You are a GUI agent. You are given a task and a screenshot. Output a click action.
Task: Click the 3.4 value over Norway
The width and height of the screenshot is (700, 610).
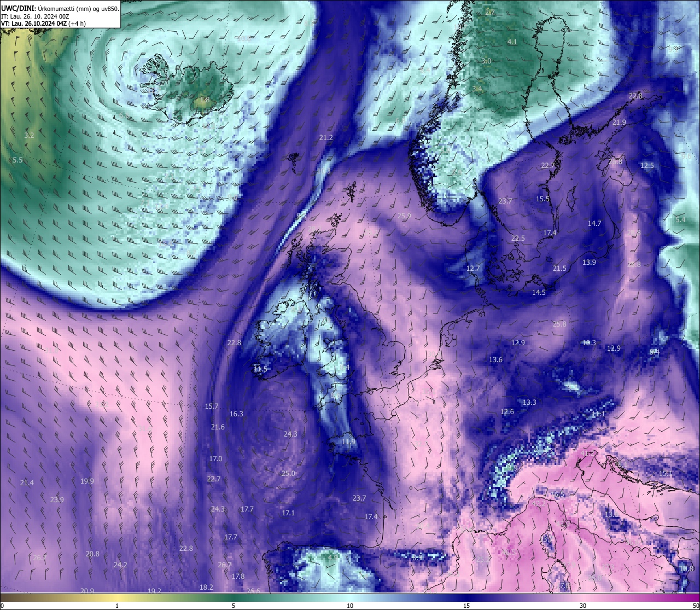(477, 89)
